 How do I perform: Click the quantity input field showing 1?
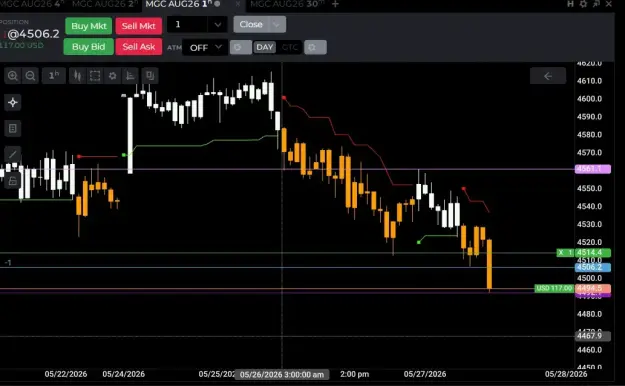187,25
